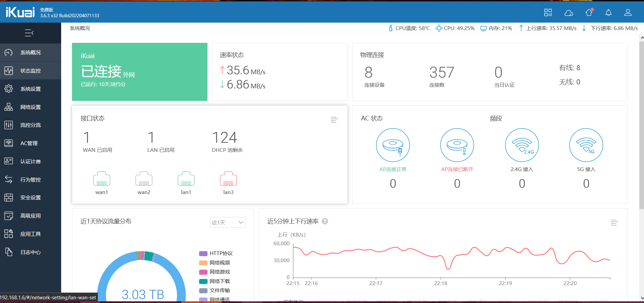Click the CPU temperature thermometer icon
The width and height of the screenshot is (644, 303).
tap(391, 28)
